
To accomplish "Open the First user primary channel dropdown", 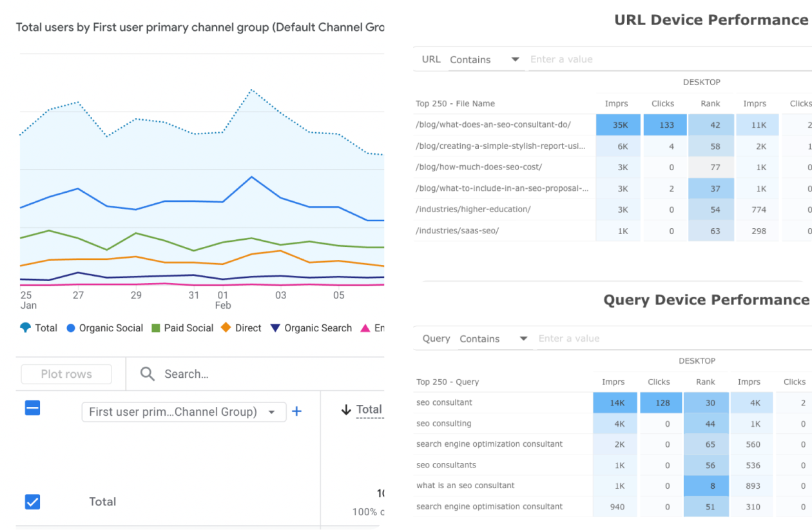I will (184, 412).
